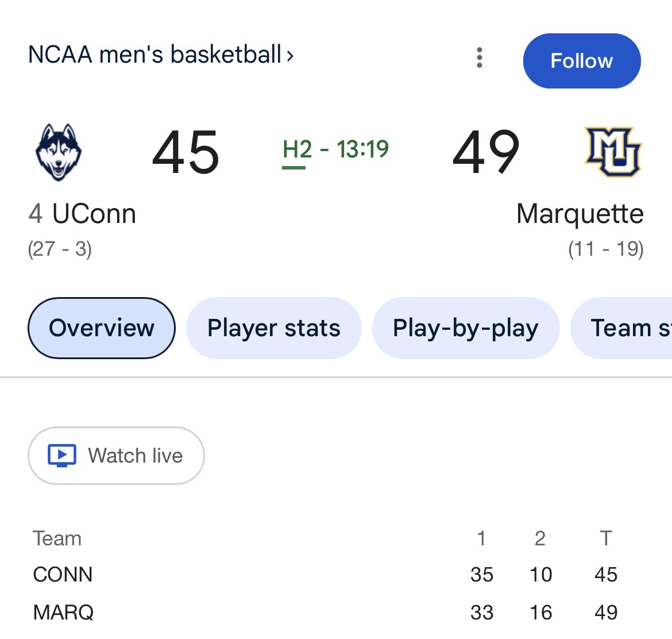Click the TV play icon beside Watch live
The image size is (672, 639).
tap(61, 456)
